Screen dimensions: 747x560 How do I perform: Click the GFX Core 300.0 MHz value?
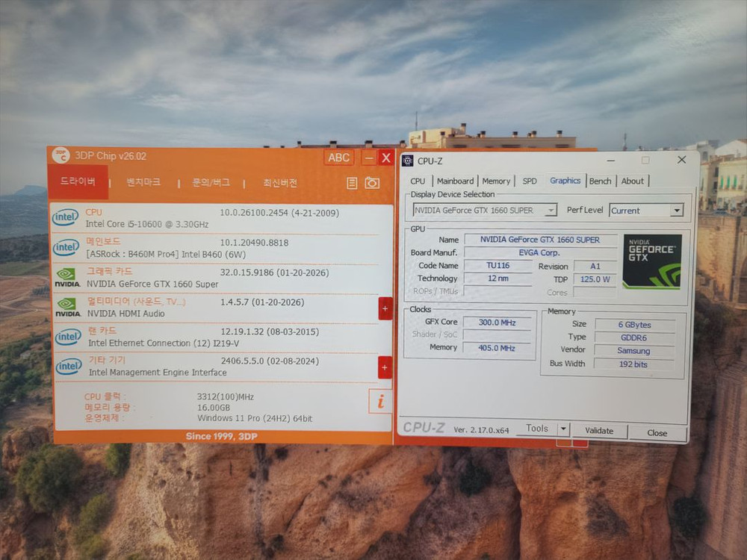point(497,323)
